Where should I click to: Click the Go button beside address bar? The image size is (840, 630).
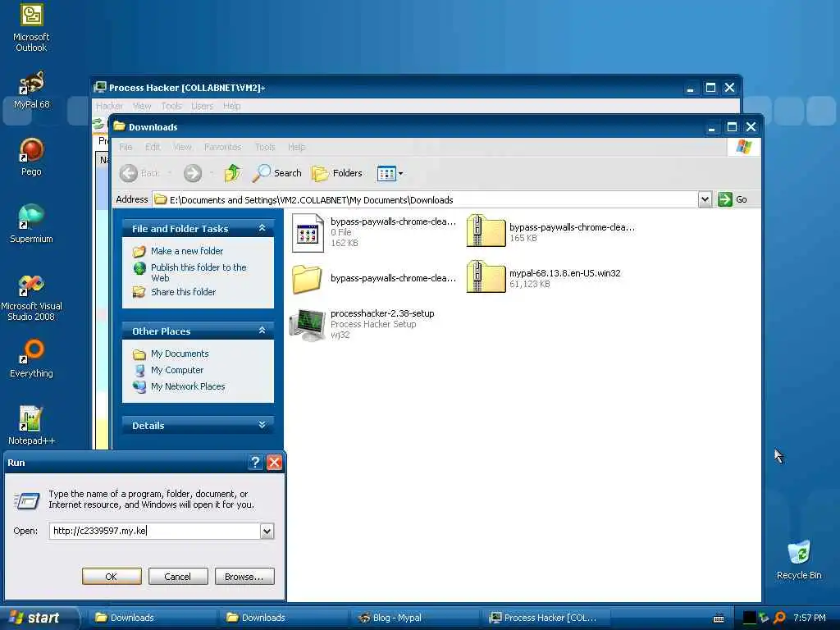point(733,199)
